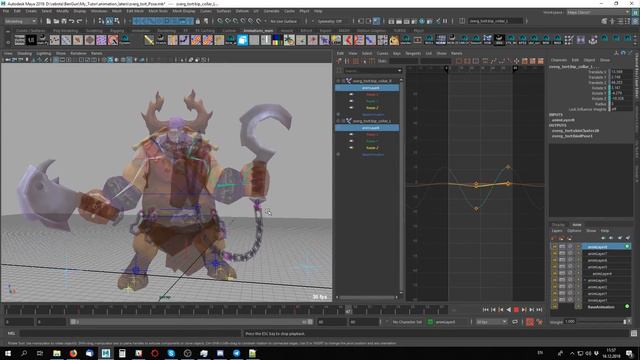Collapse the svarg_tort:bip_collar_R node
This screenshot has height=360, width=640.
(x=338, y=81)
